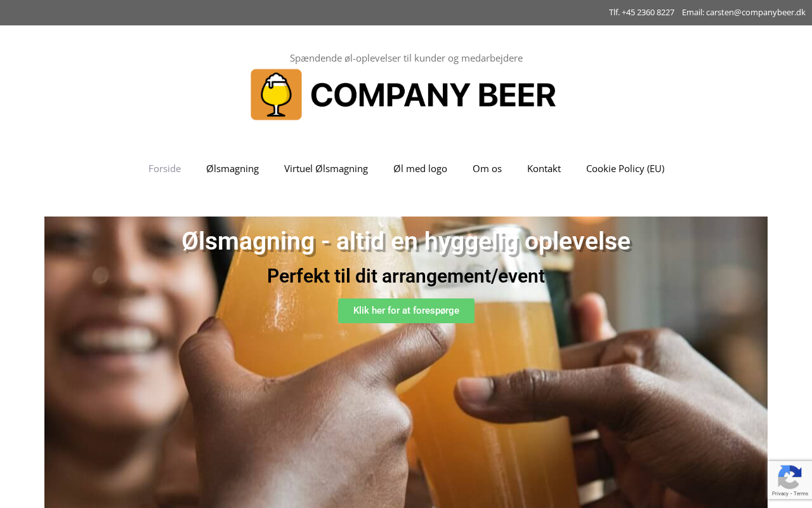The height and width of the screenshot is (508, 812).
Task: Open the Kontakt page
Action: coord(544,168)
